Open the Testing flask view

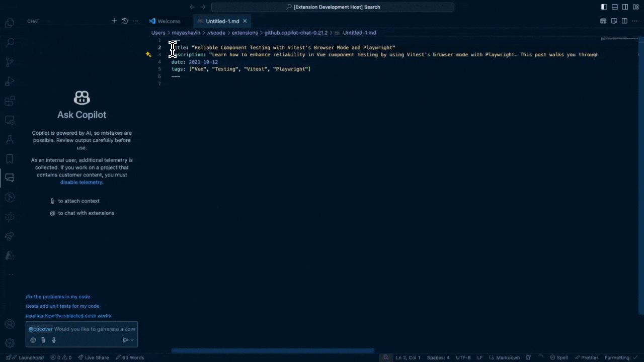[10, 139]
